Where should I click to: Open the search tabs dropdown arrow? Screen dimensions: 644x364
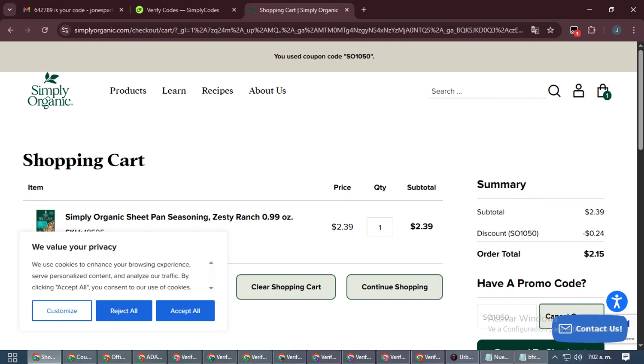[x=9, y=9]
